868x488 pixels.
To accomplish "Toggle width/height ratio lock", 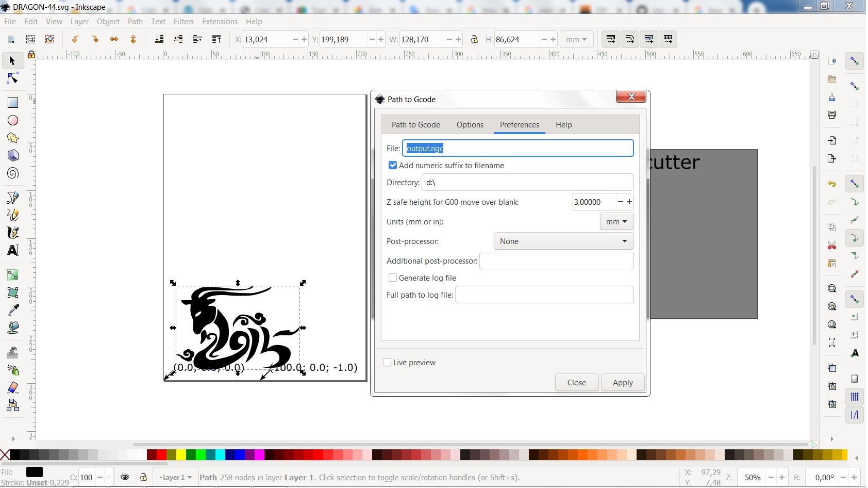I will coord(474,39).
